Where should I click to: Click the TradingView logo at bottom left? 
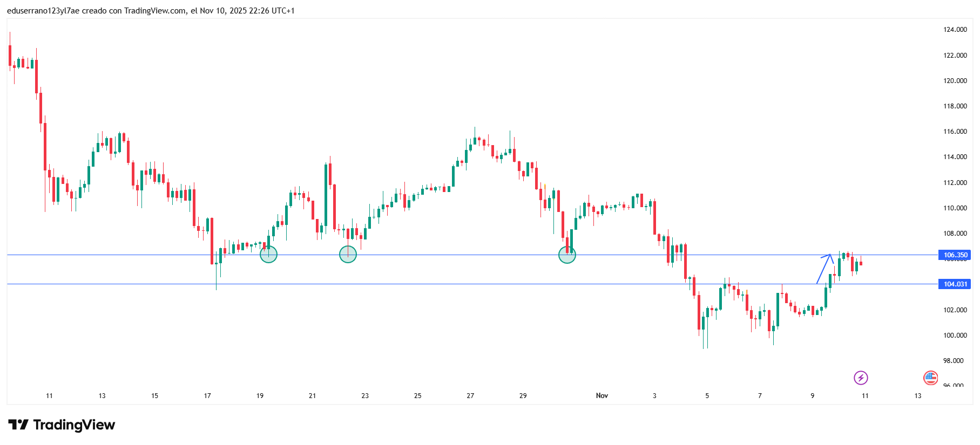click(62, 425)
